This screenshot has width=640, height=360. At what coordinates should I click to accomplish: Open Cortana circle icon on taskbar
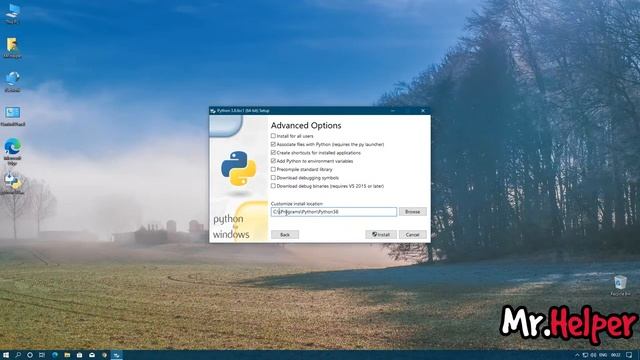click(x=30, y=355)
